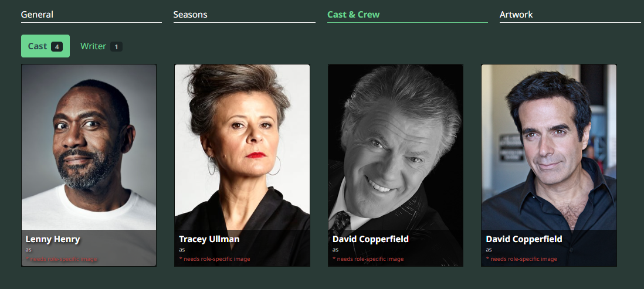The height and width of the screenshot is (289, 644).
Task: Switch to the General tab
Action: coord(37,15)
